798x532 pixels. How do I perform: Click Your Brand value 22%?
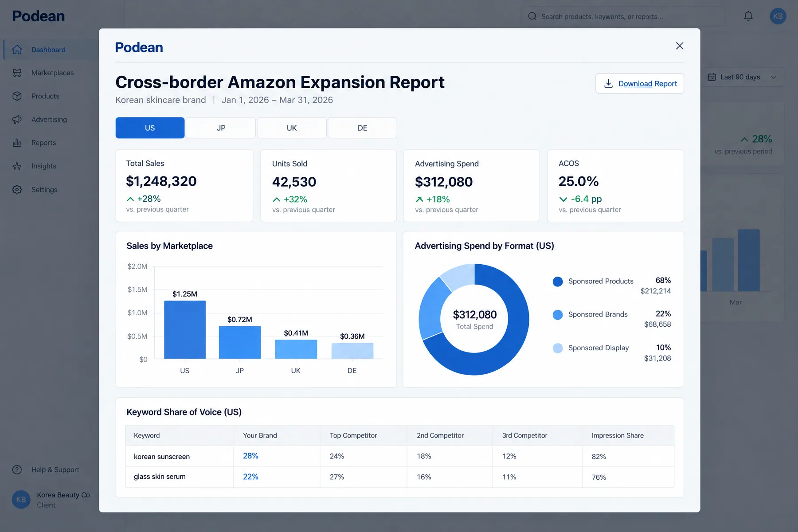click(250, 477)
